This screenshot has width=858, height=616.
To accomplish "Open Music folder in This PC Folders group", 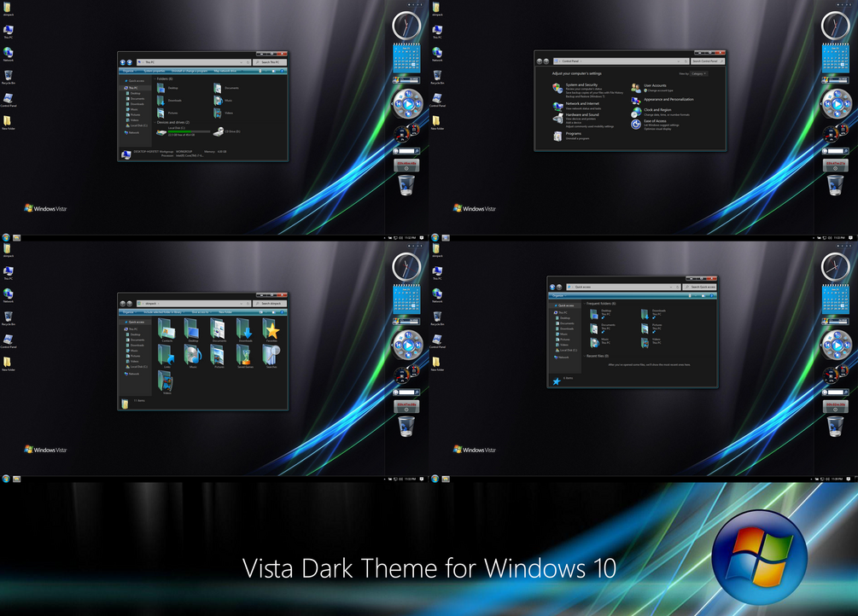I will pos(223,101).
